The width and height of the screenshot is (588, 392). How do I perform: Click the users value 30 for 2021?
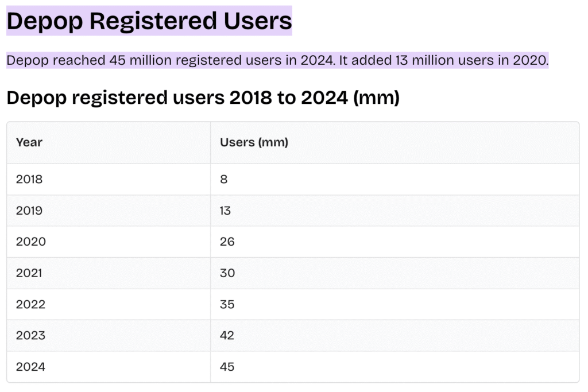click(x=227, y=273)
